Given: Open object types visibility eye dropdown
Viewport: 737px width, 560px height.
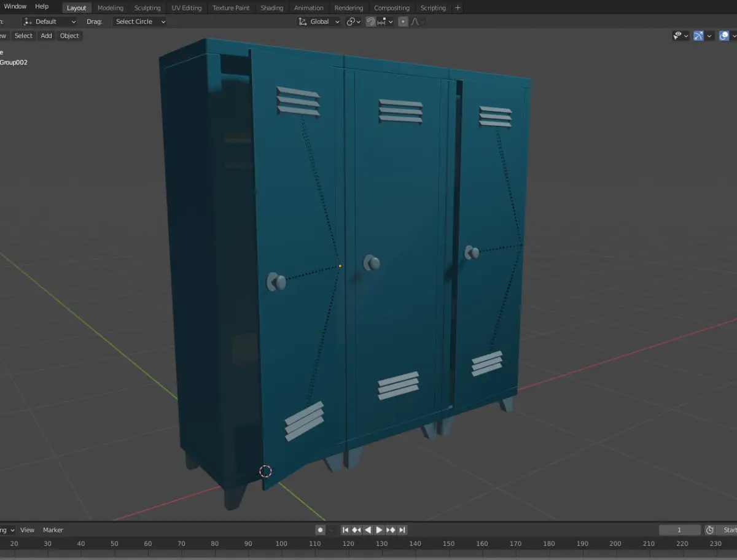Looking at the screenshot, I should point(681,36).
